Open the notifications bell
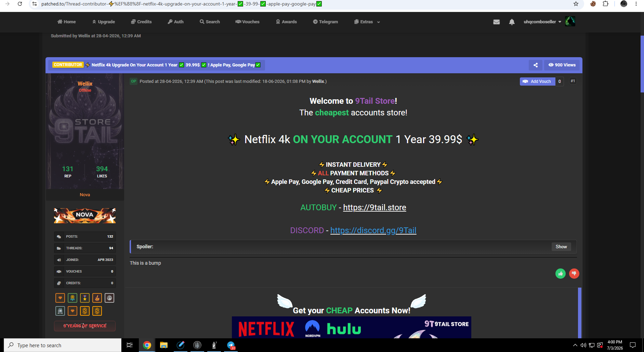The width and height of the screenshot is (644, 352). [512, 22]
